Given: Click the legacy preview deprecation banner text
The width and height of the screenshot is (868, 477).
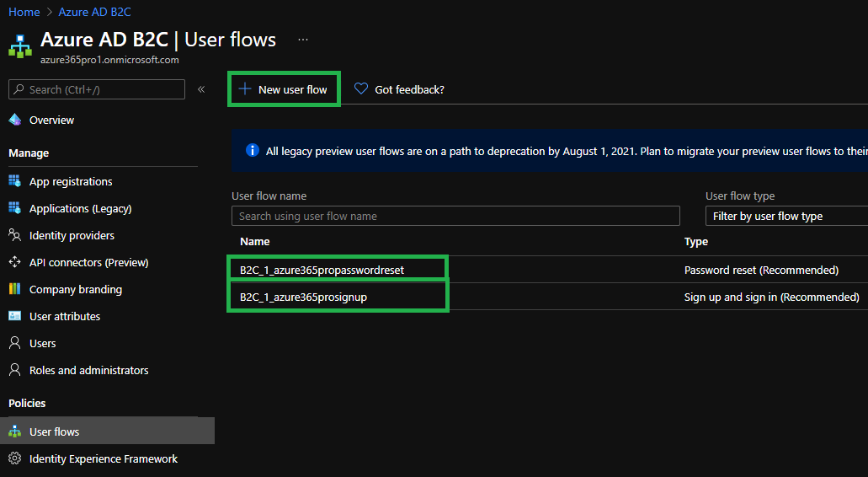Looking at the screenshot, I should pyautogui.click(x=567, y=151).
